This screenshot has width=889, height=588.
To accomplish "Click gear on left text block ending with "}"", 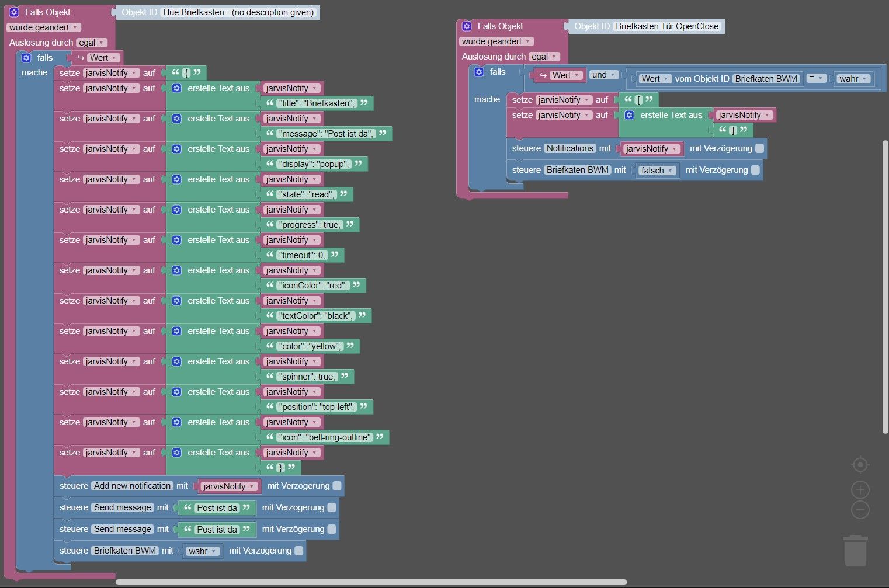I will tap(177, 453).
